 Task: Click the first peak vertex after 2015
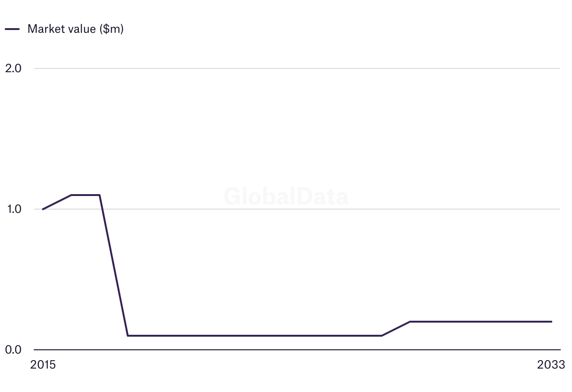[x=71, y=195]
